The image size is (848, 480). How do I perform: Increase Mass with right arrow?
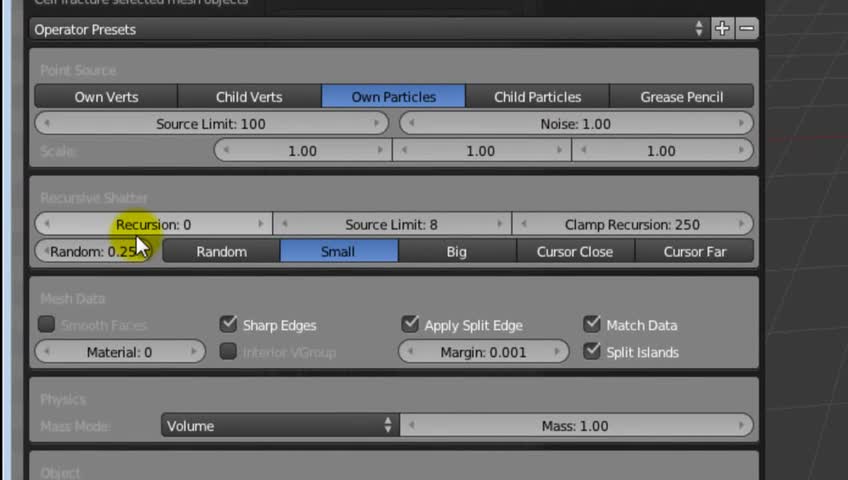tap(741, 425)
